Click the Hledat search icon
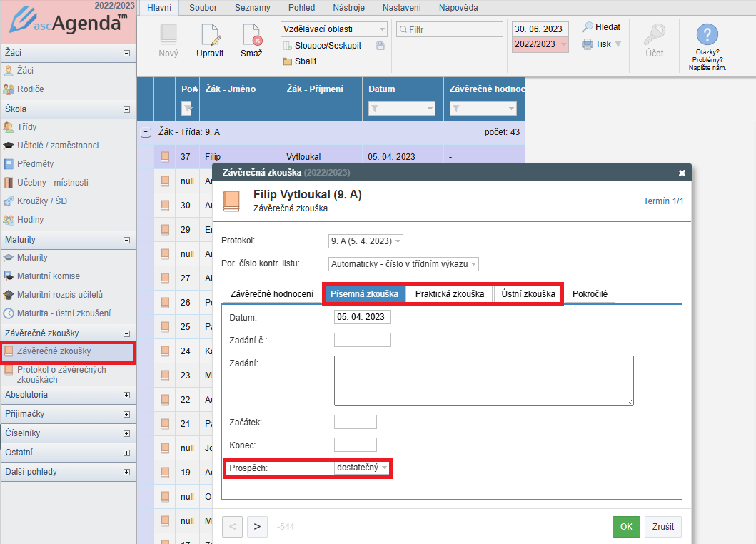 588,27
